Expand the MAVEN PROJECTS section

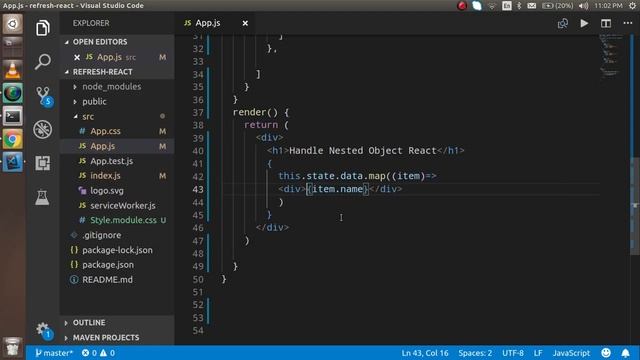click(117, 338)
